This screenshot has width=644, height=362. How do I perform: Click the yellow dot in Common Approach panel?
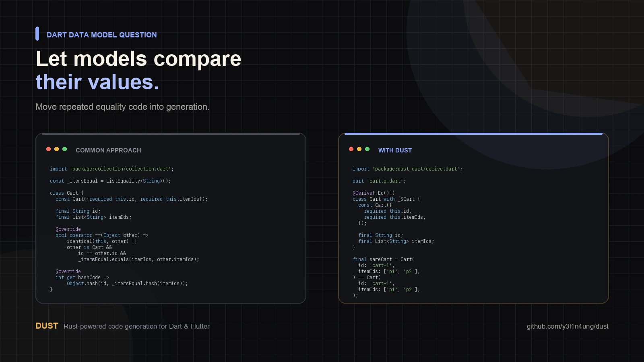tap(56, 149)
